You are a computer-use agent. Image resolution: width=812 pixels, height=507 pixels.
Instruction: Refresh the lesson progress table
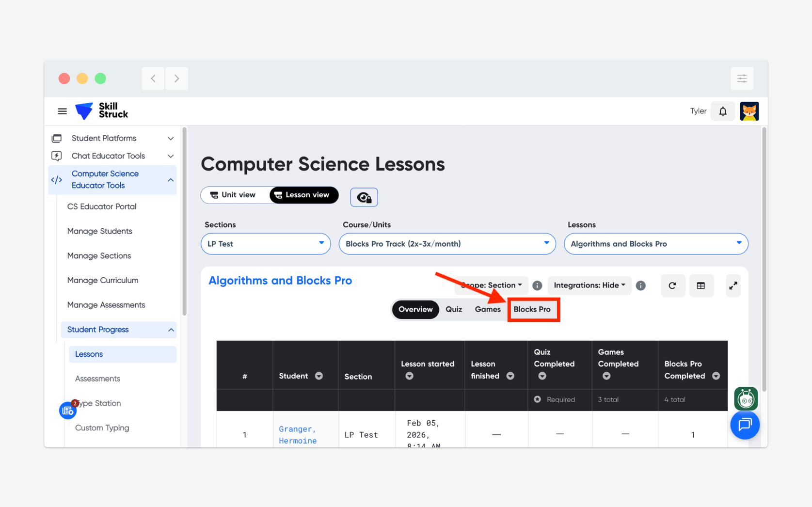(x=672, y=285)
